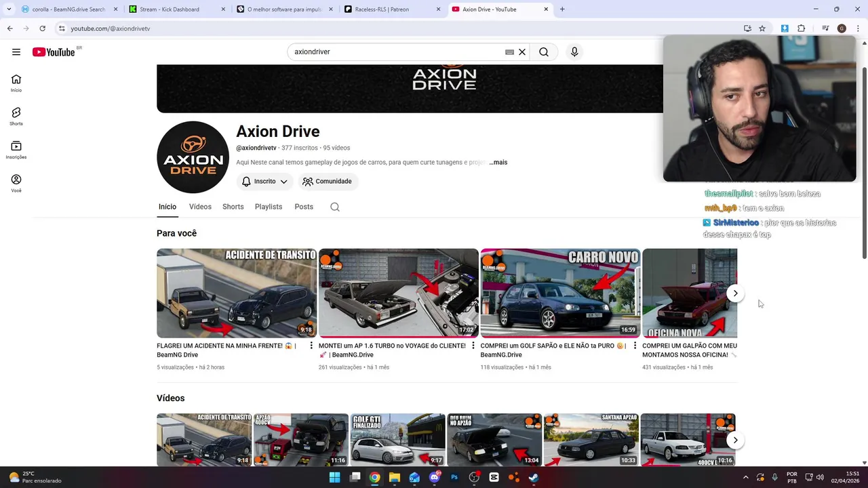Select the Playlists channel tab
This screenshot has width=868, height=488.
(269, 207)
